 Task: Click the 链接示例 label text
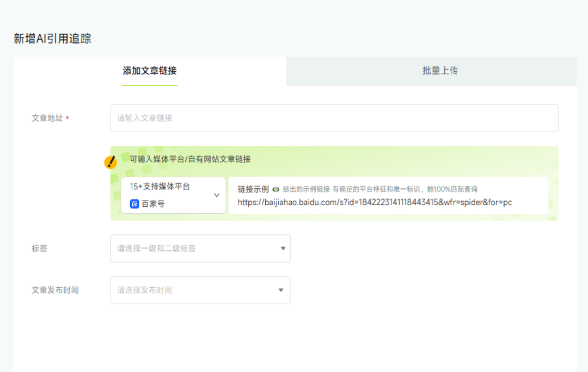click(x=253, y=189)
